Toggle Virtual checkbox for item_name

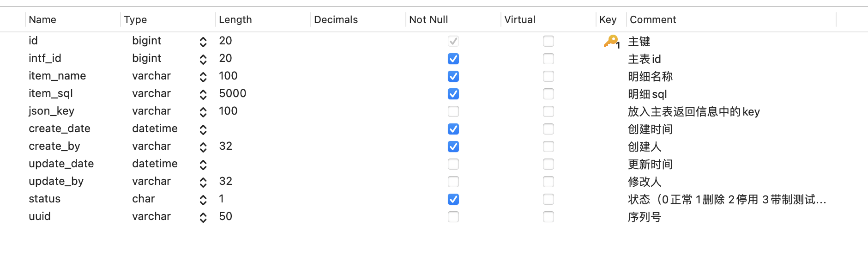point(549,76)
